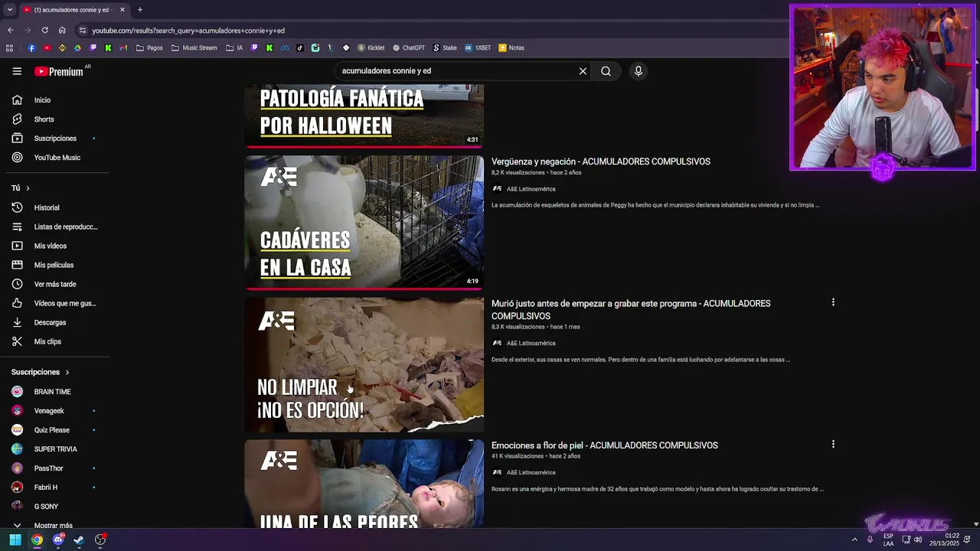Open Vídeos que me gustan playlist
This screenshot has height=551, width=980.
coord(55,303)
